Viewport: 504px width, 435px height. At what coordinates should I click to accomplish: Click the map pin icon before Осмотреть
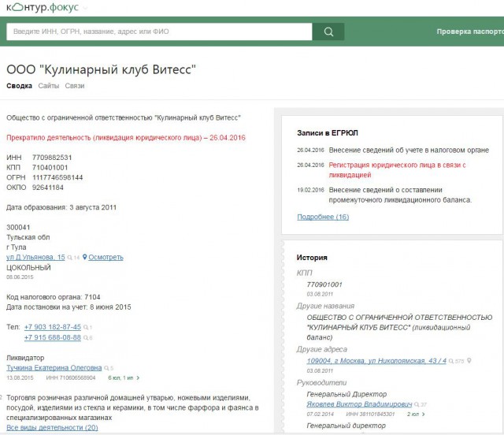click(x=84, y=257)
